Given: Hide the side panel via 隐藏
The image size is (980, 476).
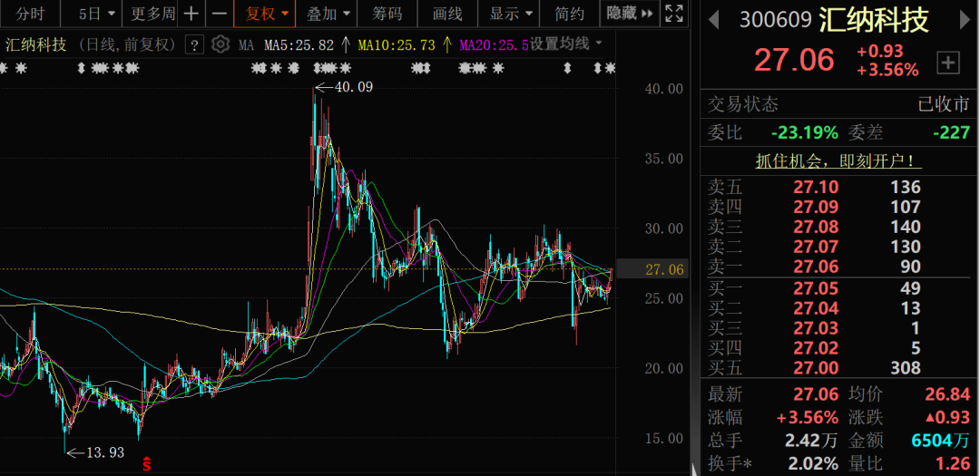Looking at the screenshot, I should point(632,14).
